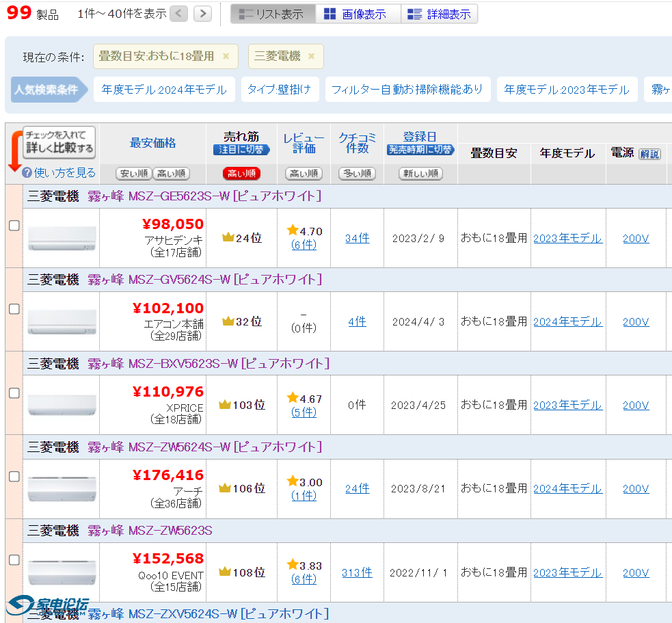Open the 使い方を見る help icon
This screenshot has height=623, width=672.
click(x=27, y=172)
